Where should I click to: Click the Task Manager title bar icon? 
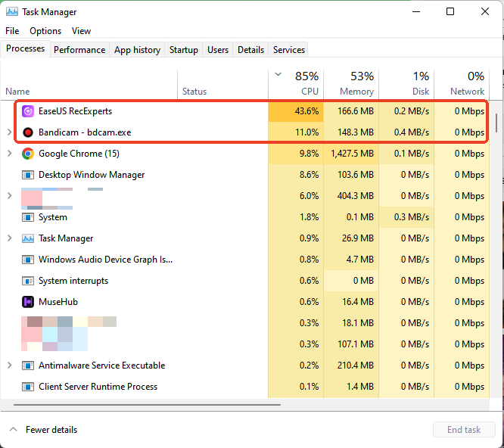pyautogui.click(x=12, y=12)
